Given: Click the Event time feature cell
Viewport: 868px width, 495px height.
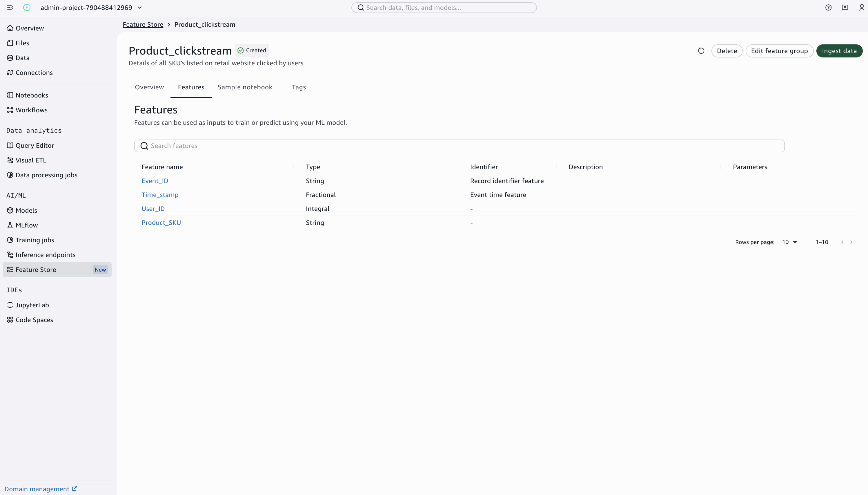Looking at the screenshot, I should [x=498, y=195].
